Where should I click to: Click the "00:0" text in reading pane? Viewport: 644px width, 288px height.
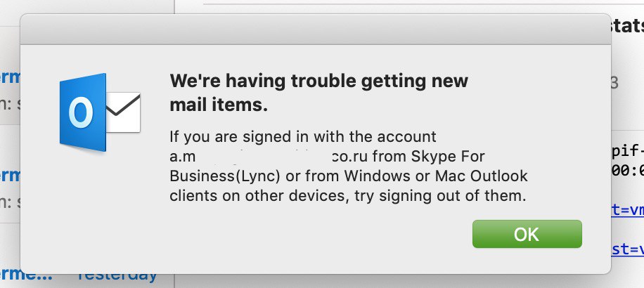(x=627, y=169)
